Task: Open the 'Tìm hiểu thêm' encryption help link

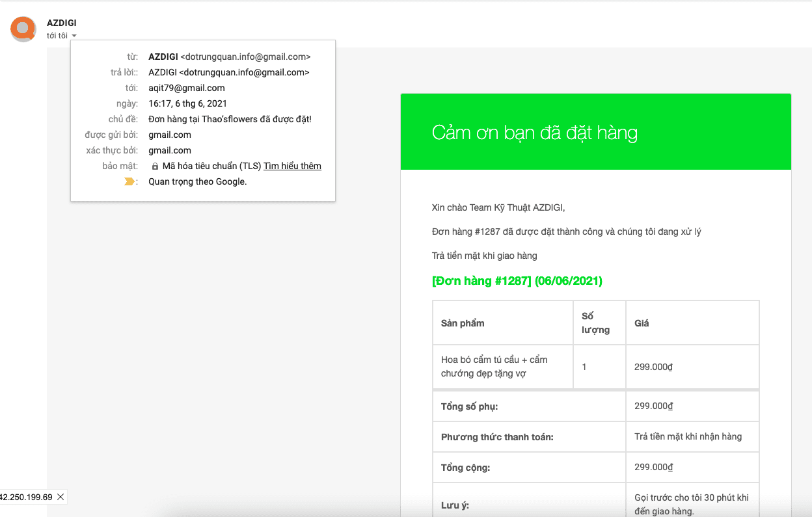Action: [291, 166]
